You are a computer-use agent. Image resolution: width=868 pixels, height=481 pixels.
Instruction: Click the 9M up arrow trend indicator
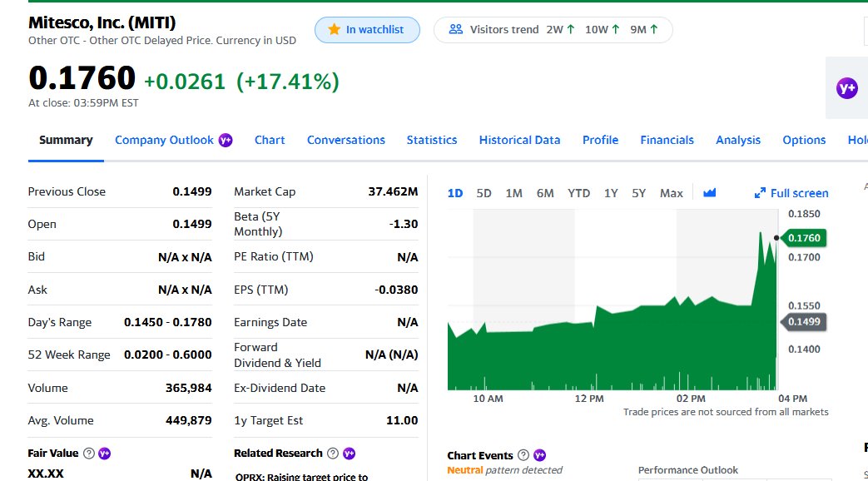coord(654,29)
